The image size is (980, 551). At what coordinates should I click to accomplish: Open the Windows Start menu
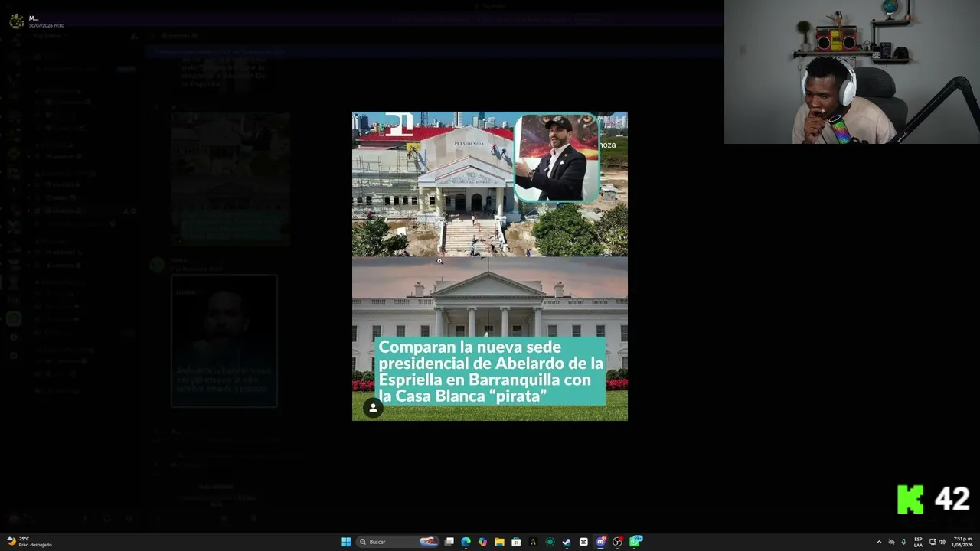346,542
